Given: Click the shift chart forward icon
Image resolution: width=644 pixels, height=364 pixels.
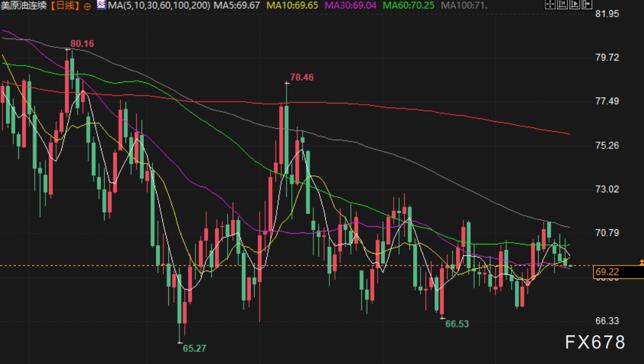Looking at the screenshot, I should 575,4.
